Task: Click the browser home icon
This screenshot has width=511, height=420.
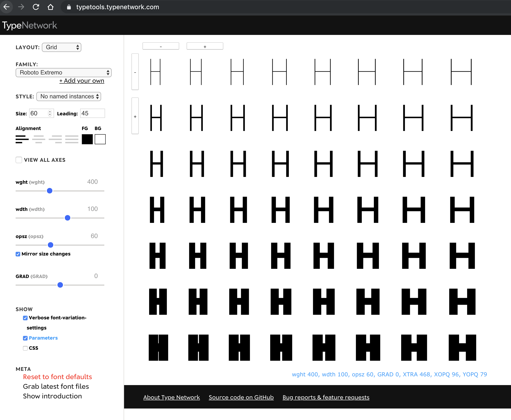Action: click(51, 7)
